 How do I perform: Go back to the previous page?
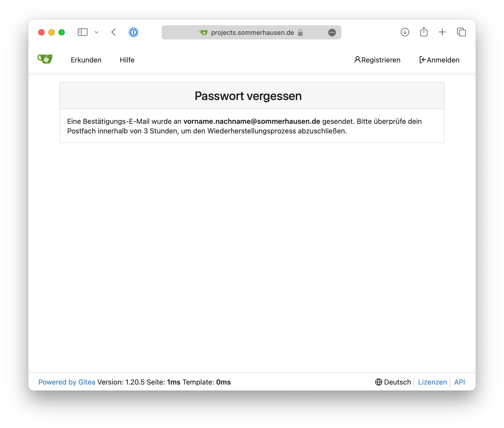tap(114, 32)
